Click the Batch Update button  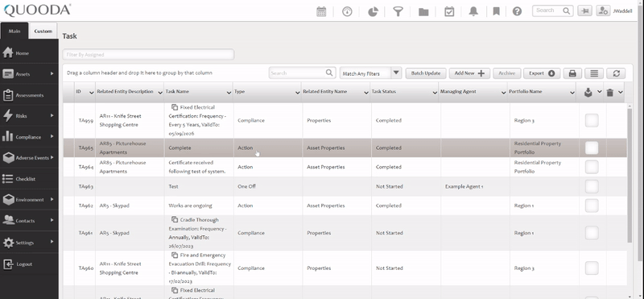tap(426, 73)
